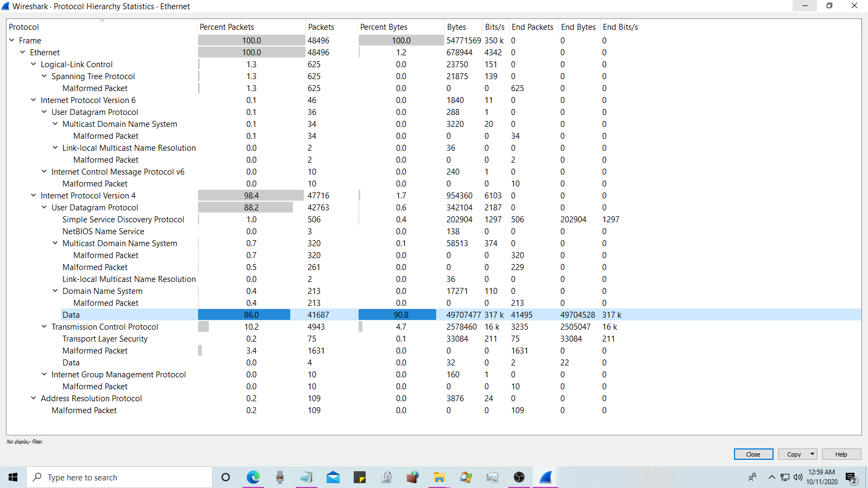
Task: Open Sticky Notes from the taskbar
Action: coord(360,477)
